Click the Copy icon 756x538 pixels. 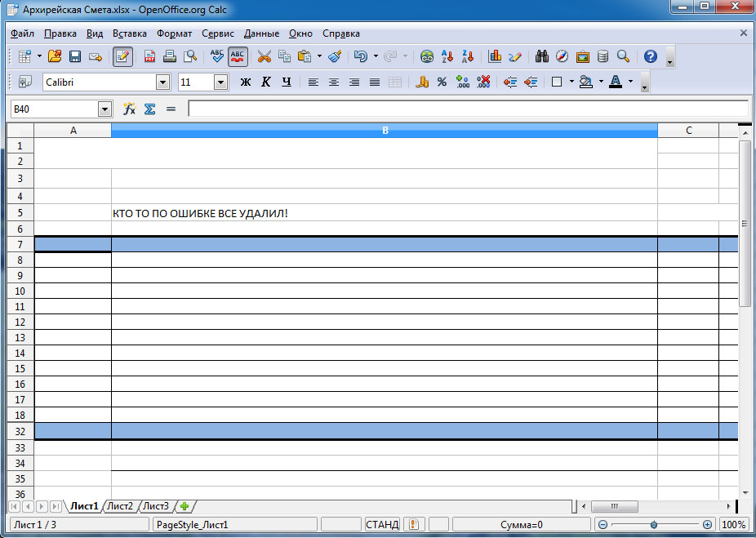(284, 57)
